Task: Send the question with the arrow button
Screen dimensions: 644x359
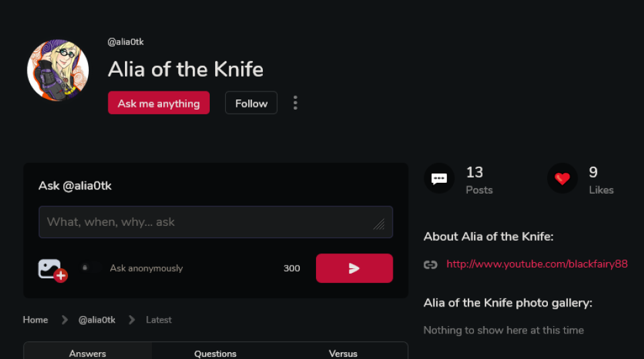Action: point(354,268)
